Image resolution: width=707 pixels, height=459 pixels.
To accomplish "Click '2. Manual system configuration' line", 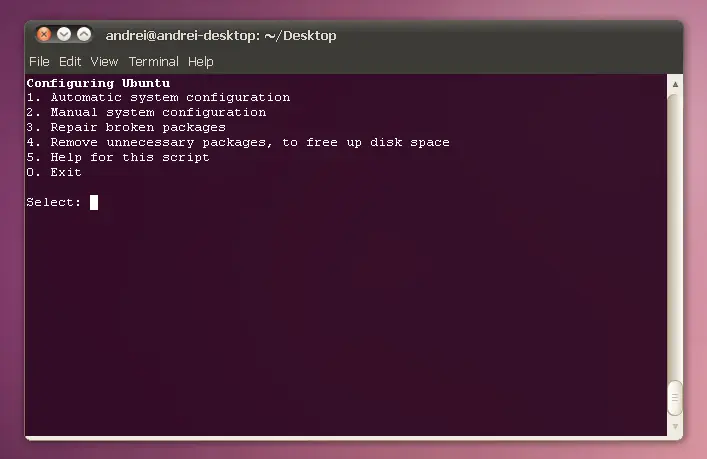I will pos(146,112).
